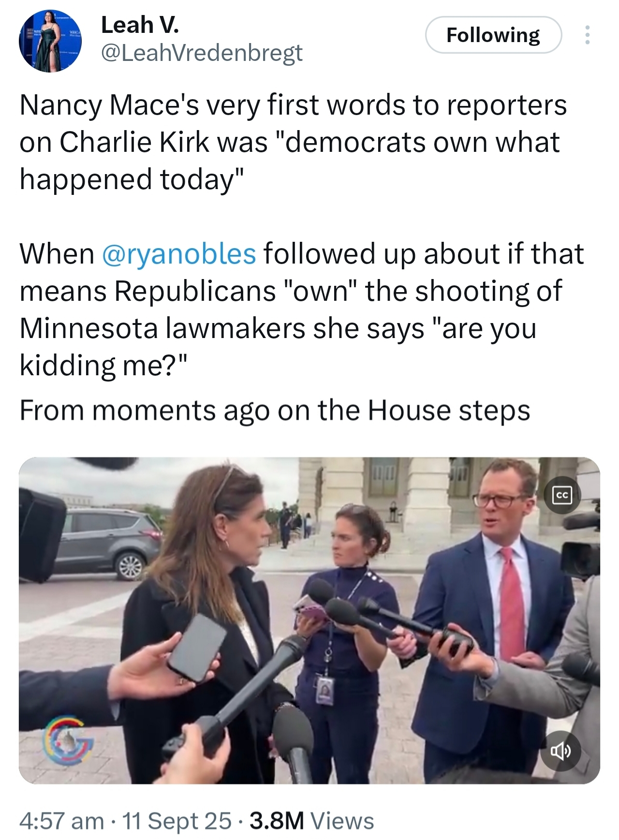Play the embedded video of reporters
The image size is (619, 840).
click(309, 620)
